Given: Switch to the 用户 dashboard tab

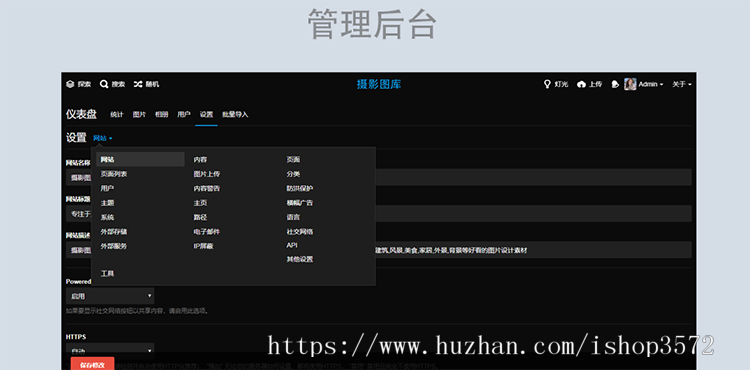Looking at the screenshot, I should tap(184, 115).
